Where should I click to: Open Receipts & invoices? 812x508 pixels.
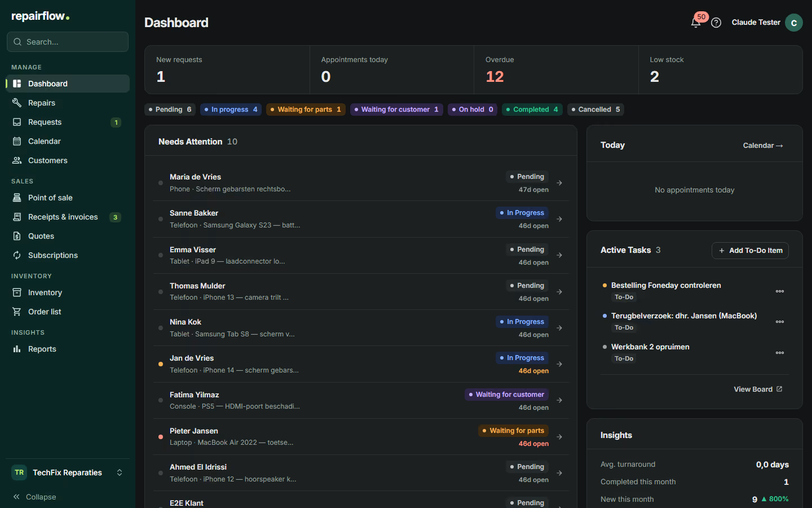click(68, 217)
